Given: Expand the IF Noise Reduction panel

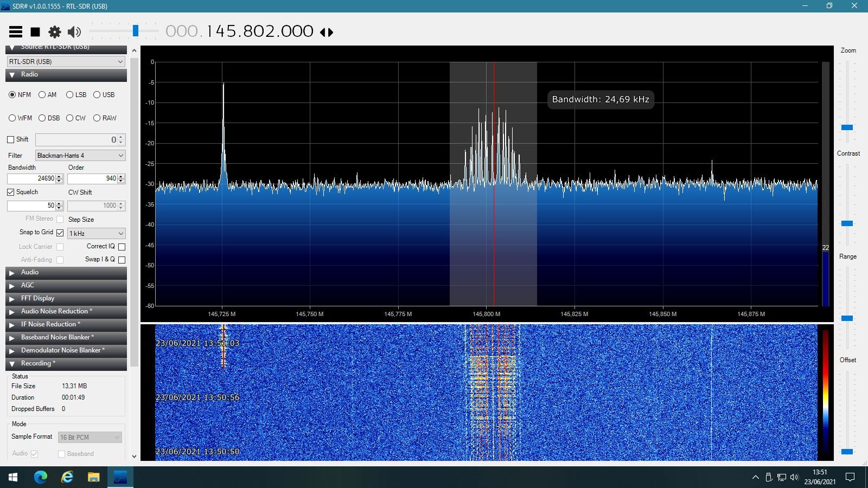Looking at the screenshot, I should [66, 325].
